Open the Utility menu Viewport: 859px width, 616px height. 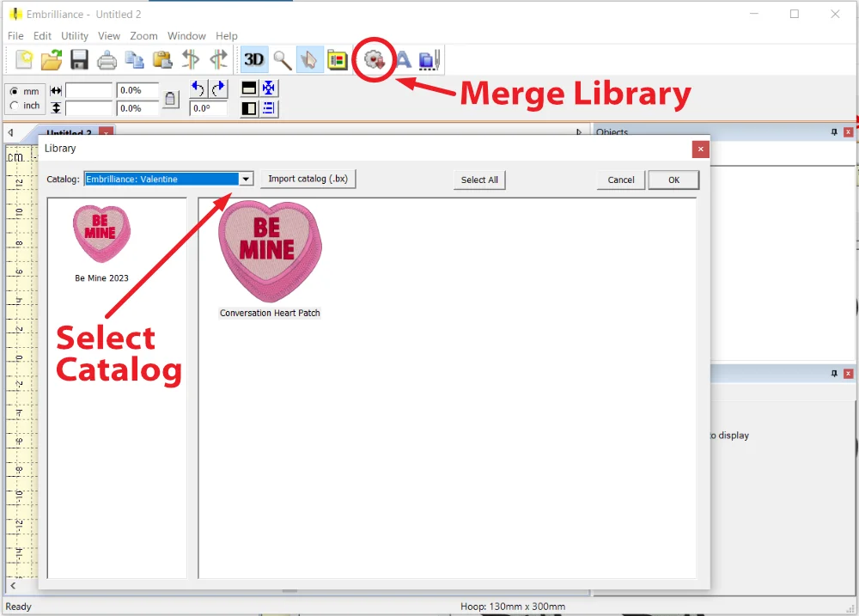point(75,36)
